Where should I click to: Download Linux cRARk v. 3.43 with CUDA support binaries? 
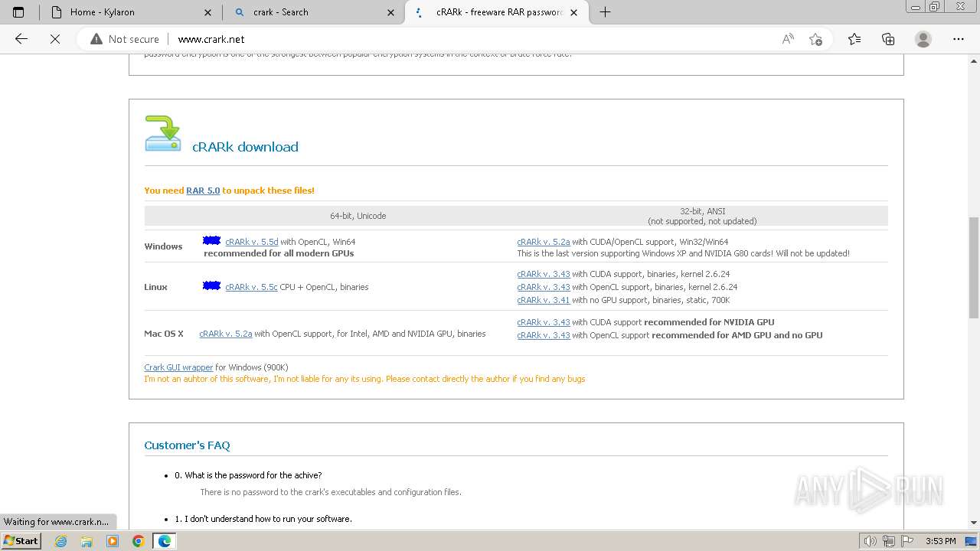pos(544,274)
